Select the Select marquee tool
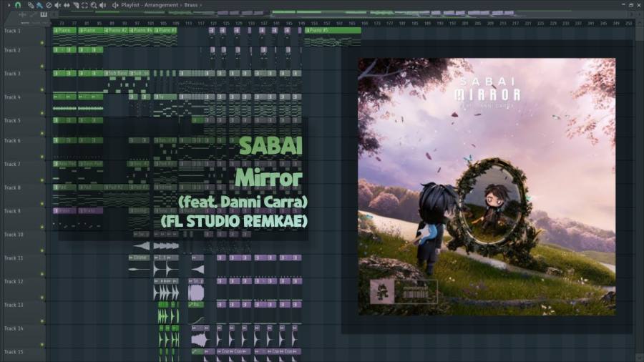Viewport: 644px width, 362px height. (84, 5)
